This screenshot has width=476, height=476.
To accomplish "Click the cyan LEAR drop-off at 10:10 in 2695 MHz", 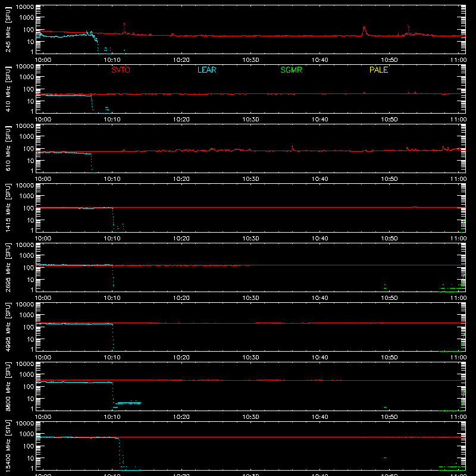I will [x=113, y=278].
